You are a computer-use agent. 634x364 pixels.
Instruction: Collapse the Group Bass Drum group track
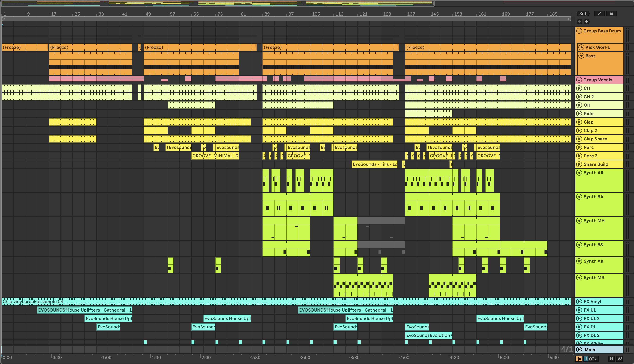pyautogui.click(x=579, y=31)
